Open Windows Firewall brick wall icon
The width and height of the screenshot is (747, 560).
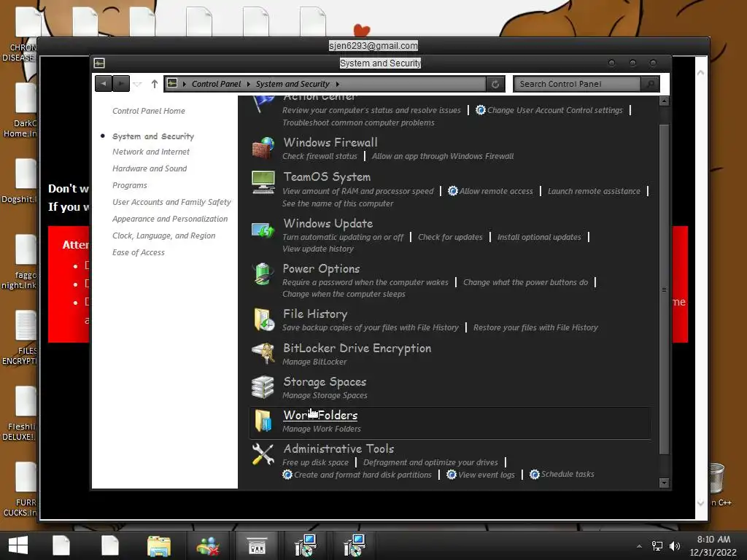click(263, 148)
